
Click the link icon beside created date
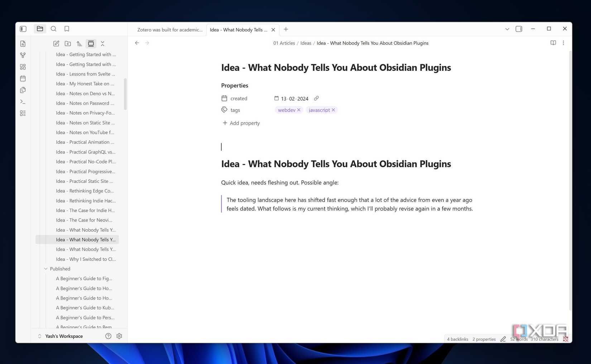click(x=316, y=98)
